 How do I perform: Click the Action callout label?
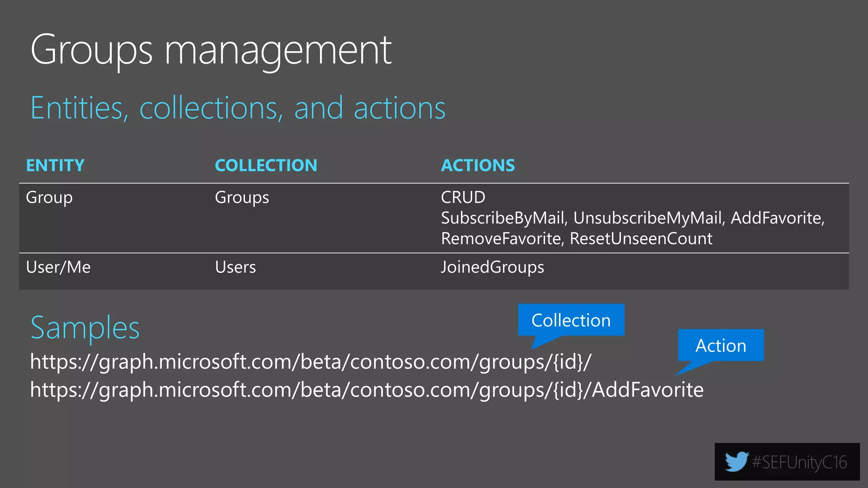coord(721,346)
